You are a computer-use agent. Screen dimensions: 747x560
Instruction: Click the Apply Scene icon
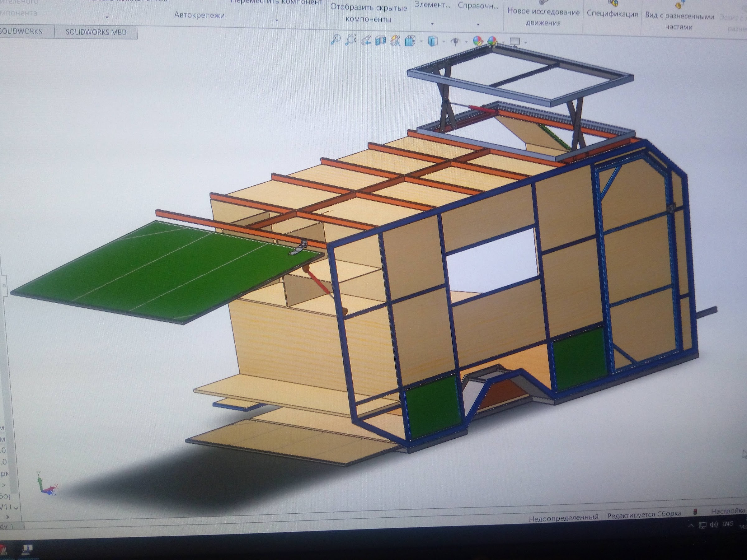[492, 41]
